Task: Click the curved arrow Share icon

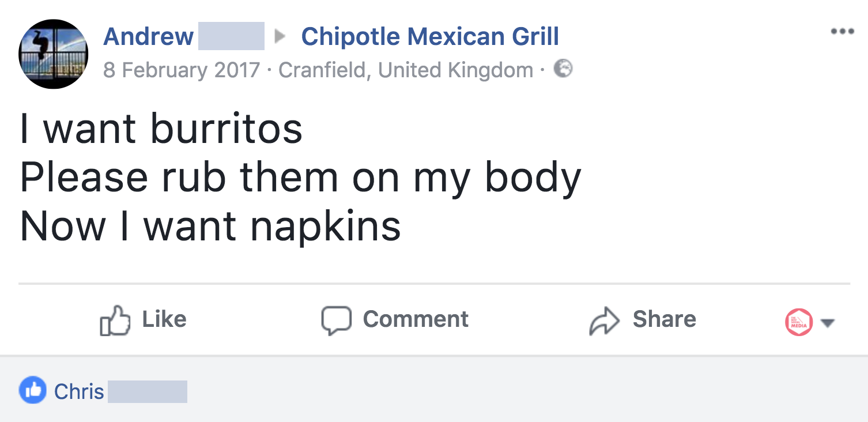Action: (603, 321)
